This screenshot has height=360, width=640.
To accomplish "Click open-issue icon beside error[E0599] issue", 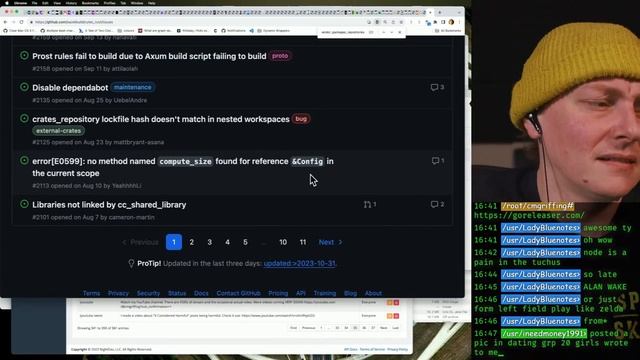I will (x=24, y=160).
